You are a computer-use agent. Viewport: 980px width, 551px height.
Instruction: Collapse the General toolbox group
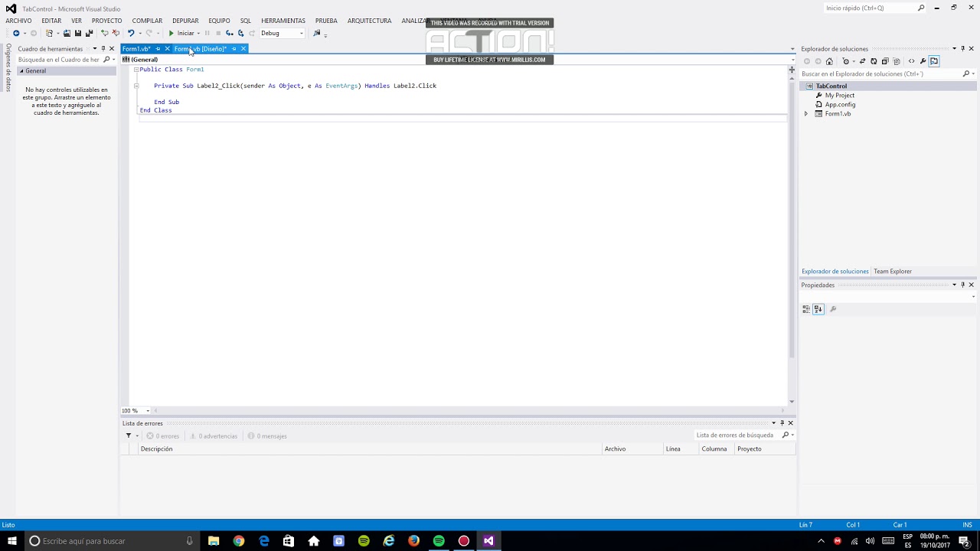click(x=21, y=71)
